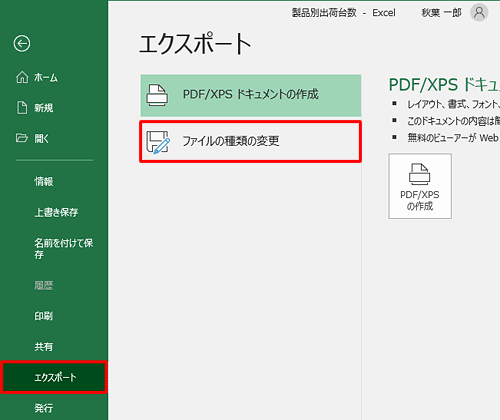Image resolution: width=500 pixels, height=420 pixels.
Task: Click the open folder icon
Action: click(x=22, y=138)
